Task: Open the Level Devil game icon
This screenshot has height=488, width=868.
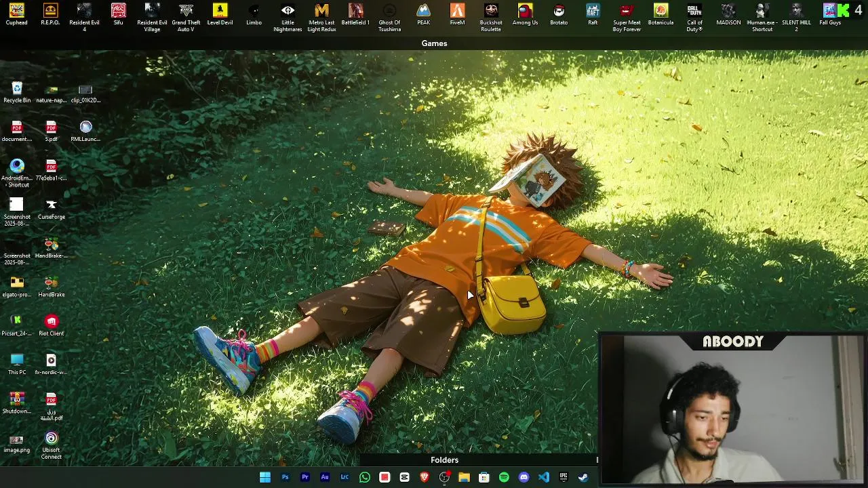Action: coord(220,14)
